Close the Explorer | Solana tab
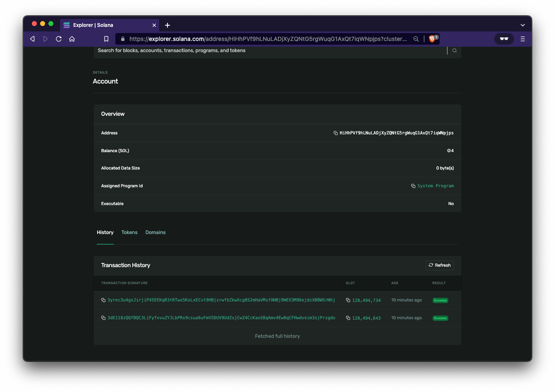555x392 pixels. pos(154,25)
